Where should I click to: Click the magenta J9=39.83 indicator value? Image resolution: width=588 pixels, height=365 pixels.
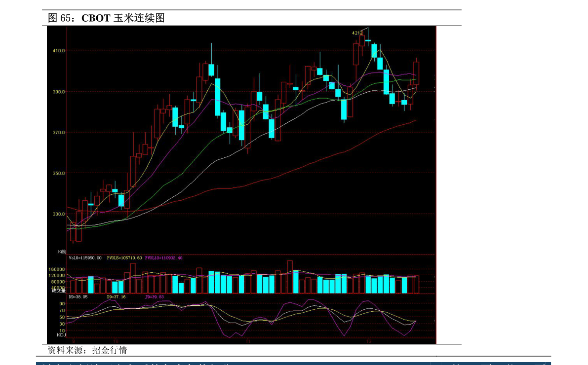point(155,297)
